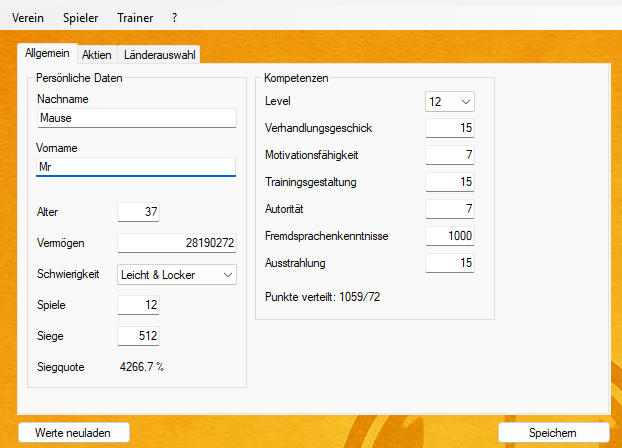Click the Werte neuladen button
This screenshot has width=622, height=448.
(x=74, y=433)
